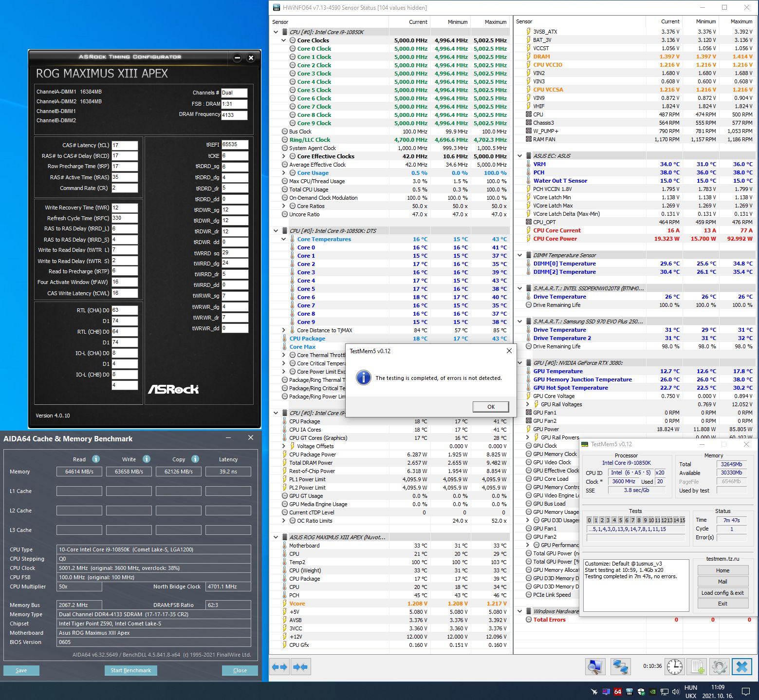Click test number 15 box in TestMem5
Screen dimensions: 759x700
click(x=683, y=520)
